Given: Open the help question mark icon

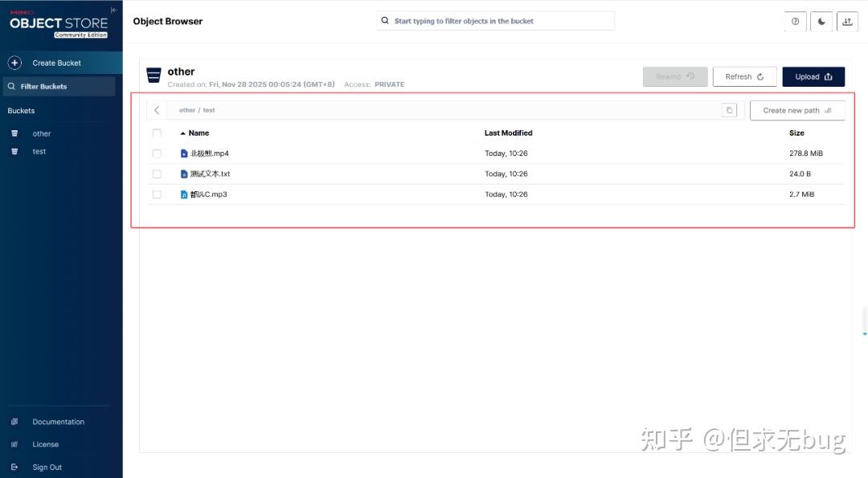Looking at the screenshot, I should [x=795, y=22].
